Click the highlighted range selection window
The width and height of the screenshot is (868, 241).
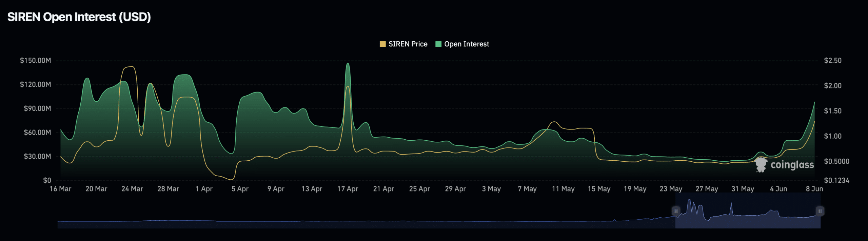pyautogui.click(x=748, y=211)
